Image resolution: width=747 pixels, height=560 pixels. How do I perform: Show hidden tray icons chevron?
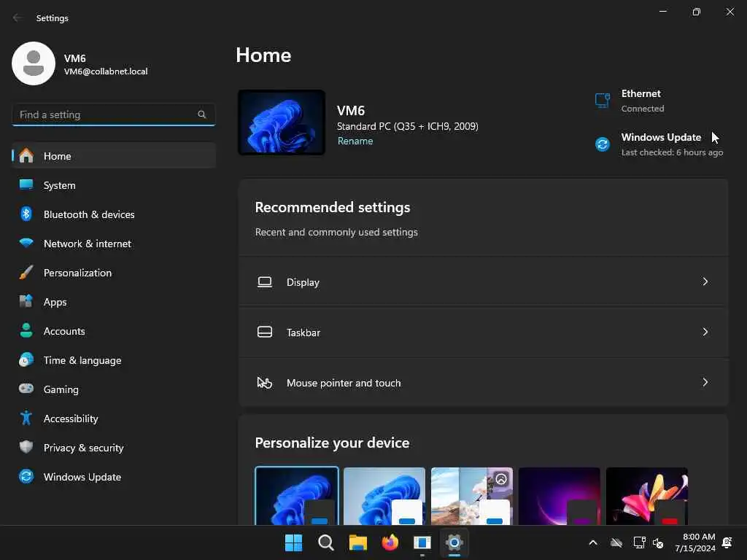(x=593, y=542)
